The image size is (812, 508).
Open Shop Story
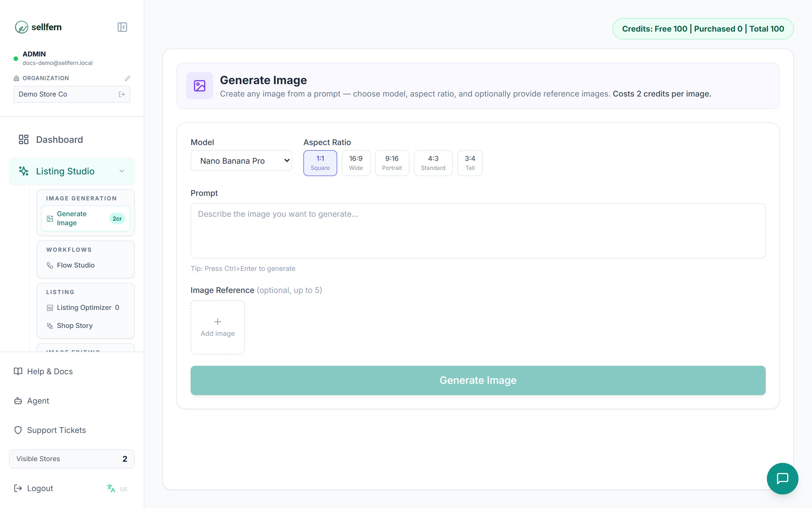[85, 326]
